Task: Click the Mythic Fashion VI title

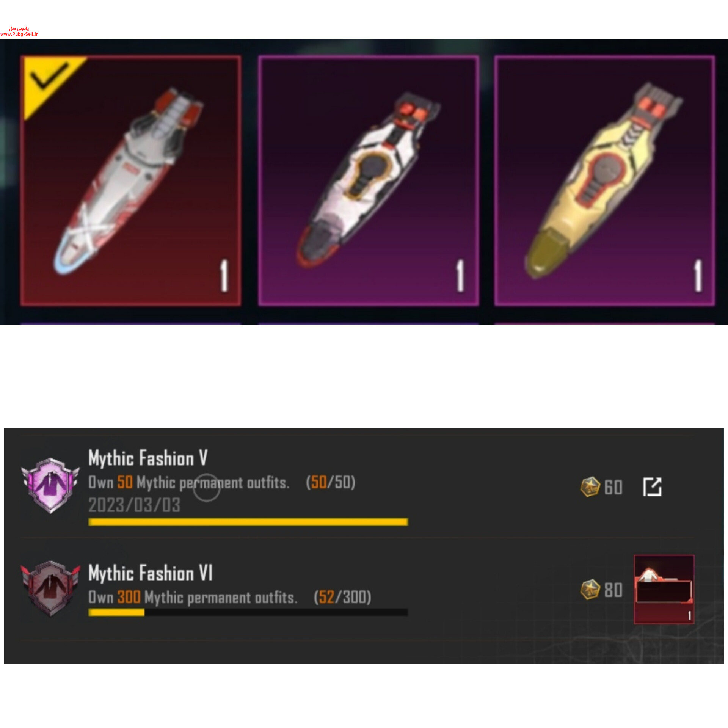Action: coord(151,573)
